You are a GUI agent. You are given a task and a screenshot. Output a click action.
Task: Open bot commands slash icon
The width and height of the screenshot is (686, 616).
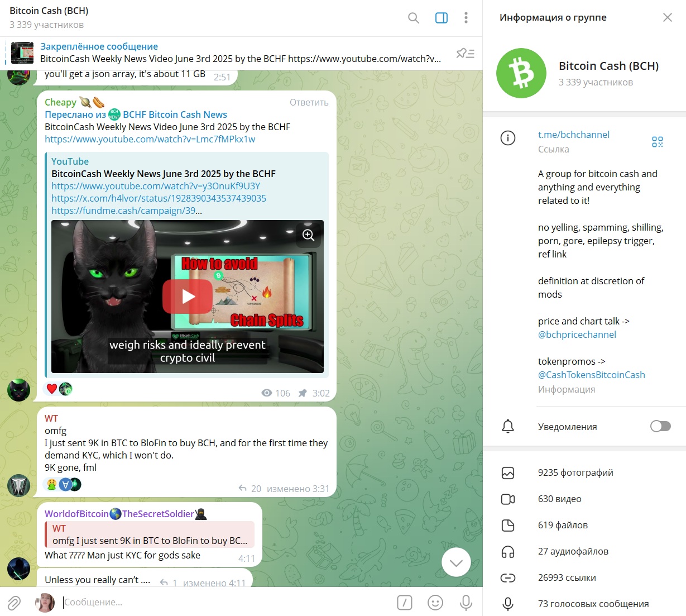(405, 602)
